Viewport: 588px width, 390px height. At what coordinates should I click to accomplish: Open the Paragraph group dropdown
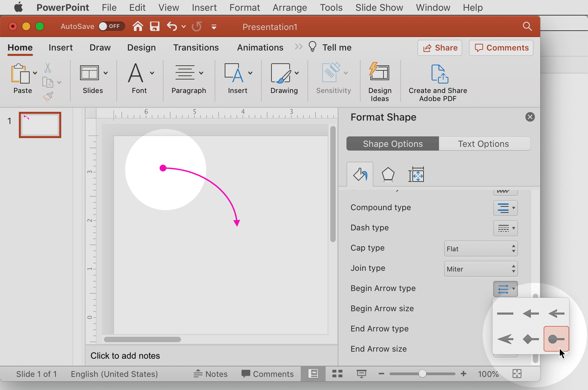tap(201, 73)
